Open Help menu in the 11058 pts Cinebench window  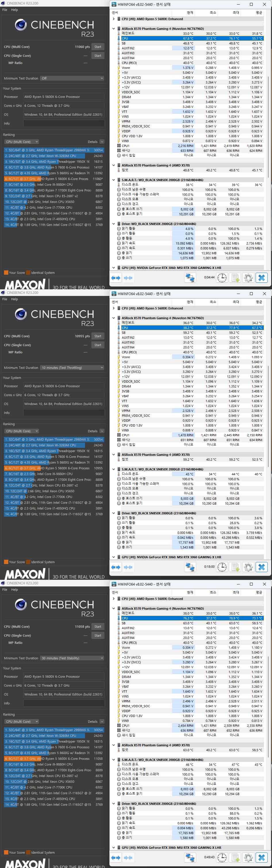point(14,590)
